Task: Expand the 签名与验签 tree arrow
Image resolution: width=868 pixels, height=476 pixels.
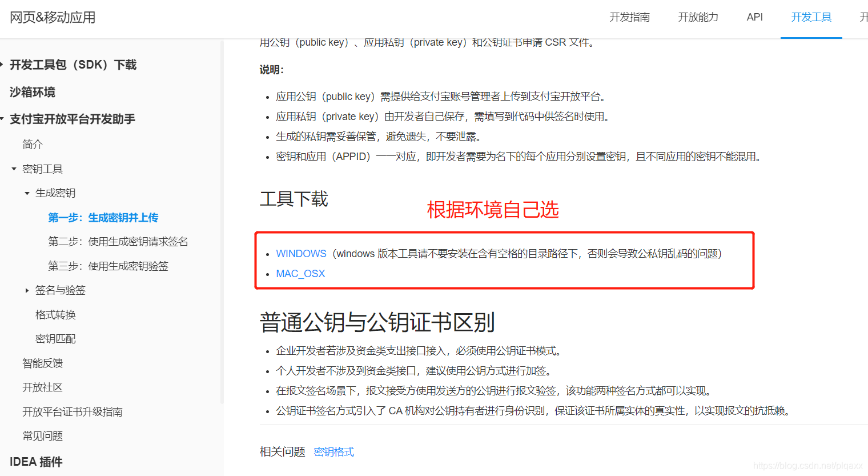Action: click(x=27, y=290)
